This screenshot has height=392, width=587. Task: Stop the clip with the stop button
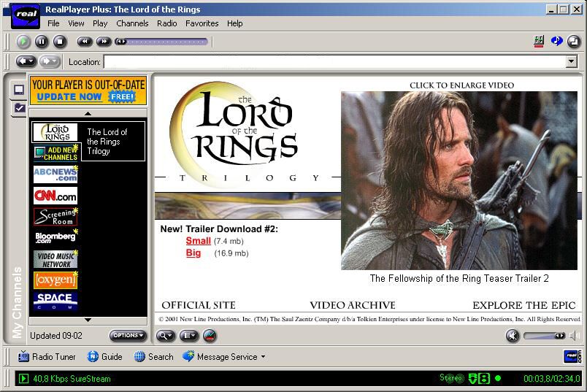coord(60,42)
